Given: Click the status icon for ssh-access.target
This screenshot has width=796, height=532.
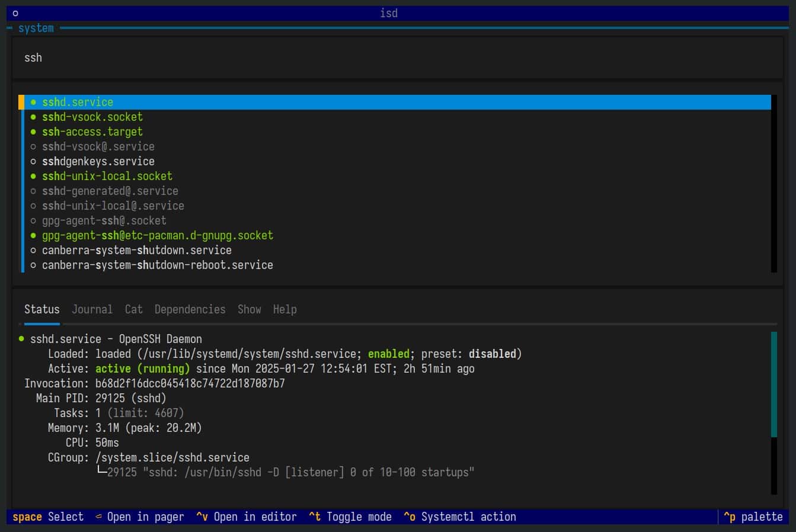Looking at the screenshot, I should coord(33,132).
